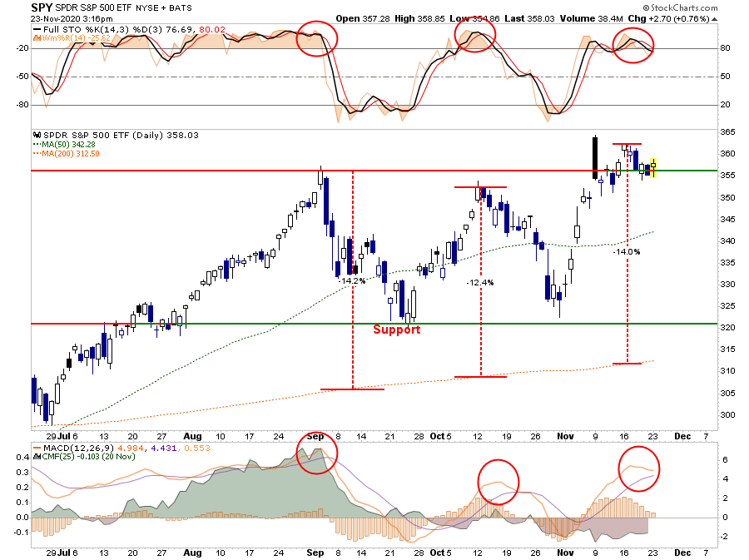
Task: Click the CMF(25) -0.103 (20 Nov) legend
Action: (x=84, y=456)
